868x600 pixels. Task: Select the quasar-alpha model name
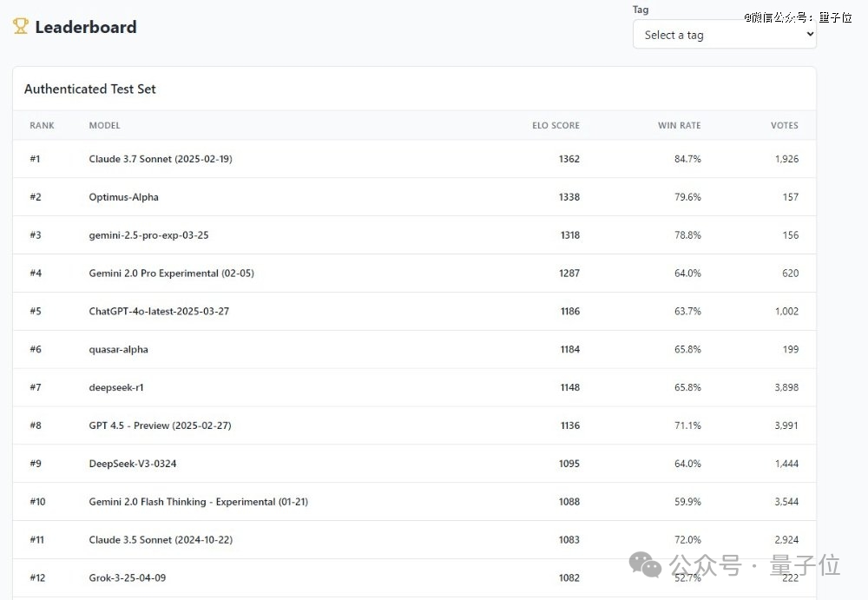118,350
